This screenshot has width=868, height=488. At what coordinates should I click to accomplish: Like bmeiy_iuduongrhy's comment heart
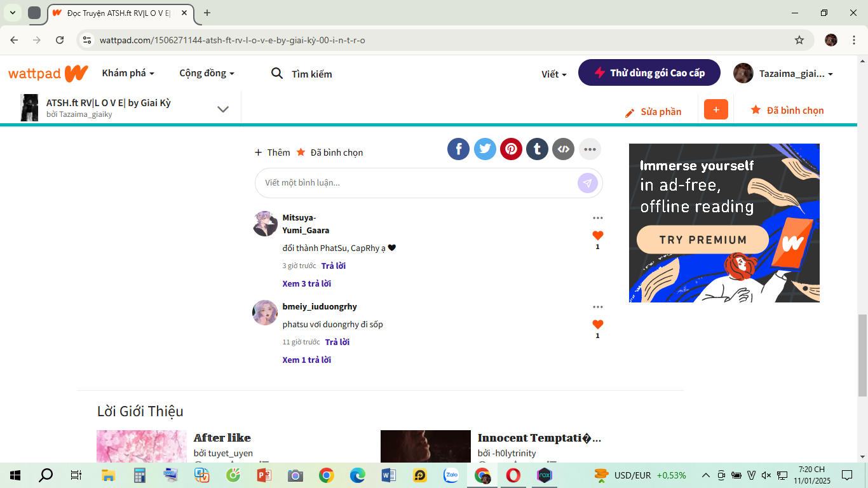pos(597,325)
